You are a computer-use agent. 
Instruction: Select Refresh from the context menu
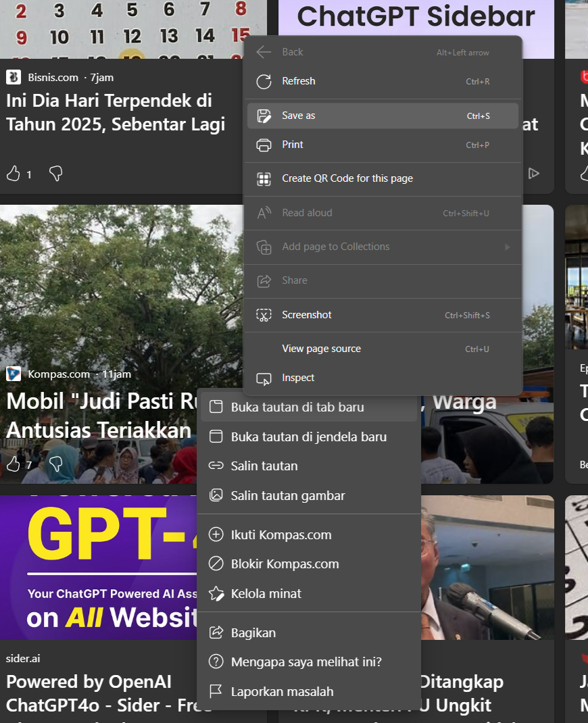(x=383, y=82)
